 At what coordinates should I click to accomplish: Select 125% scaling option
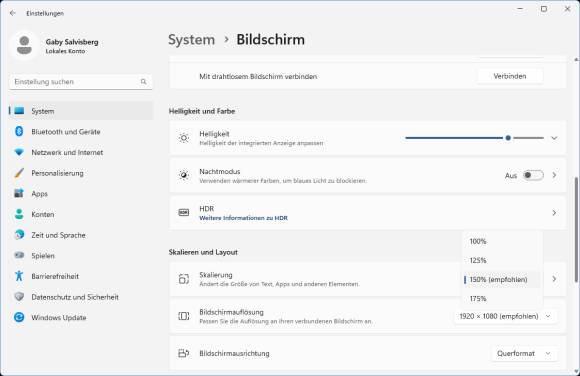(x=502, y=260)
